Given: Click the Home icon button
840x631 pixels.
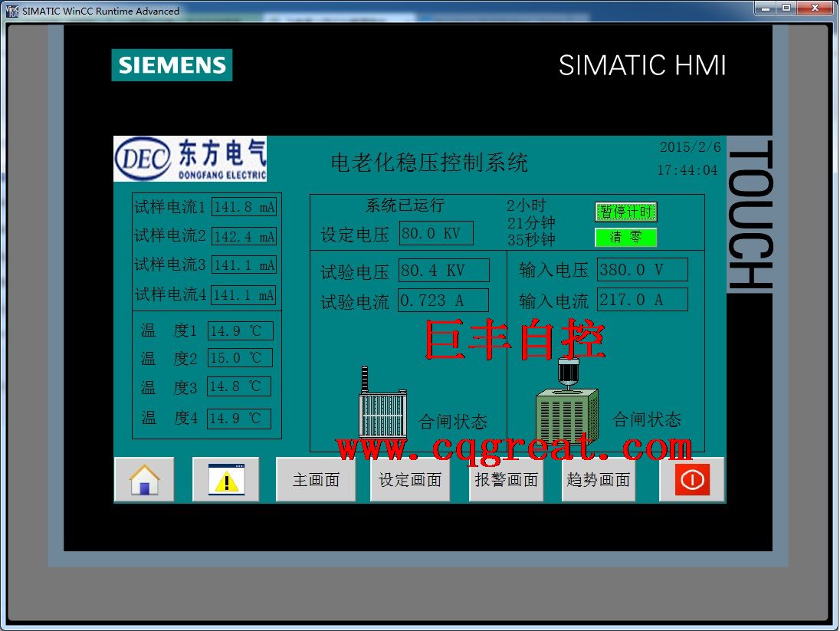Looking at the screenshot, I should 144,480.
